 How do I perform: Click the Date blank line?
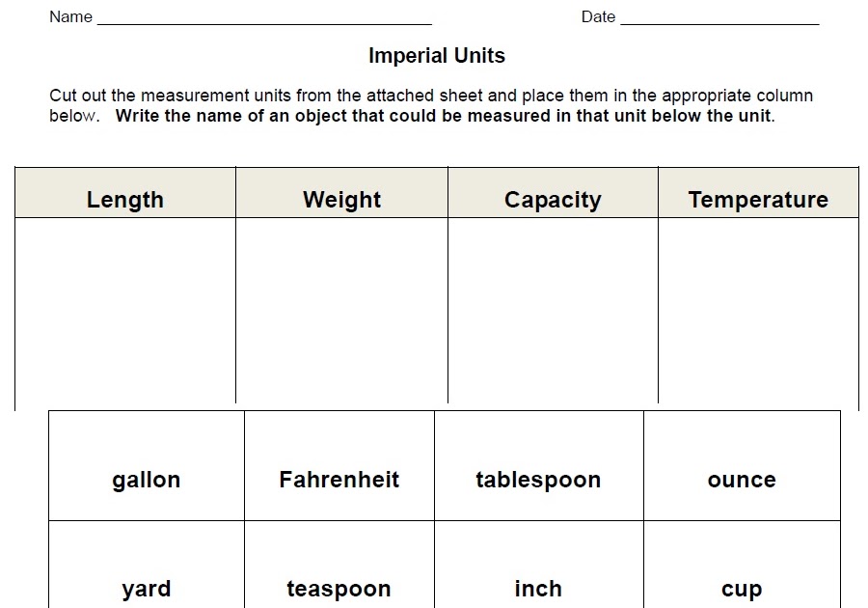pos(719,19)
